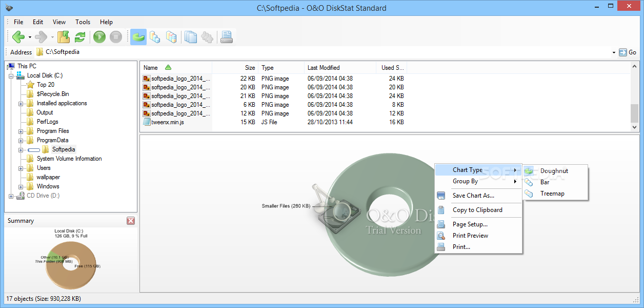644x308 pixels.
Task: Open the Edit menu
Action: point(38,22)
